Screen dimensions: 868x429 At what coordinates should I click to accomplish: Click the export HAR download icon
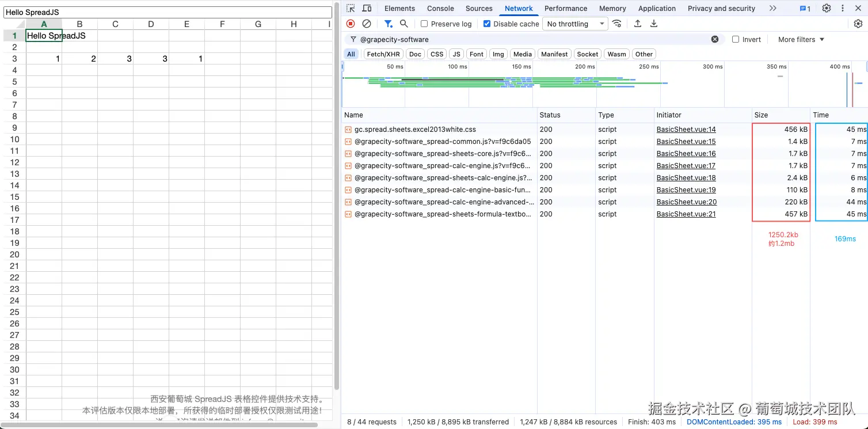654,24
